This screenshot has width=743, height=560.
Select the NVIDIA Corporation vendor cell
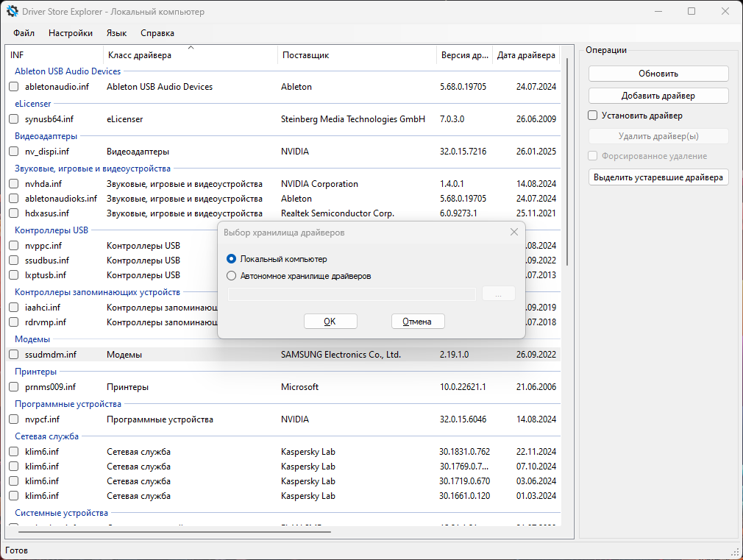coord(319,183)
